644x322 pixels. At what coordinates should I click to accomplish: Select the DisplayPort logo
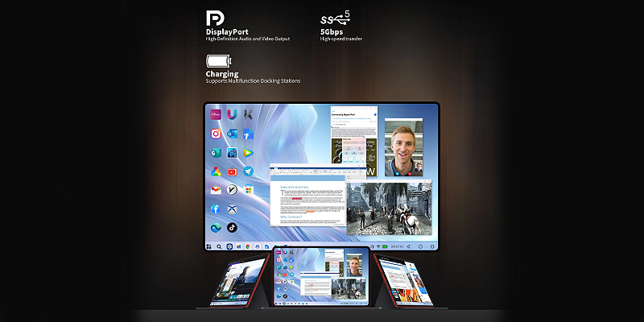(215, 19)
